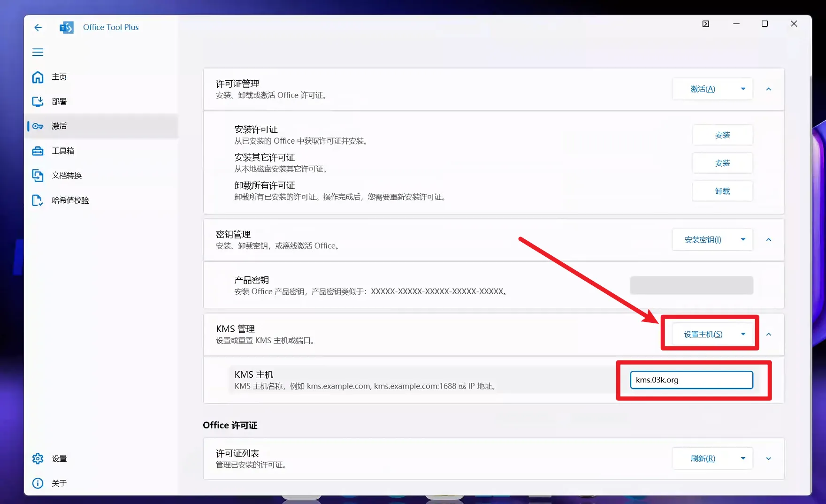Open the dropdown arrow beside 刷新(R)

click(x=743, y=459)
